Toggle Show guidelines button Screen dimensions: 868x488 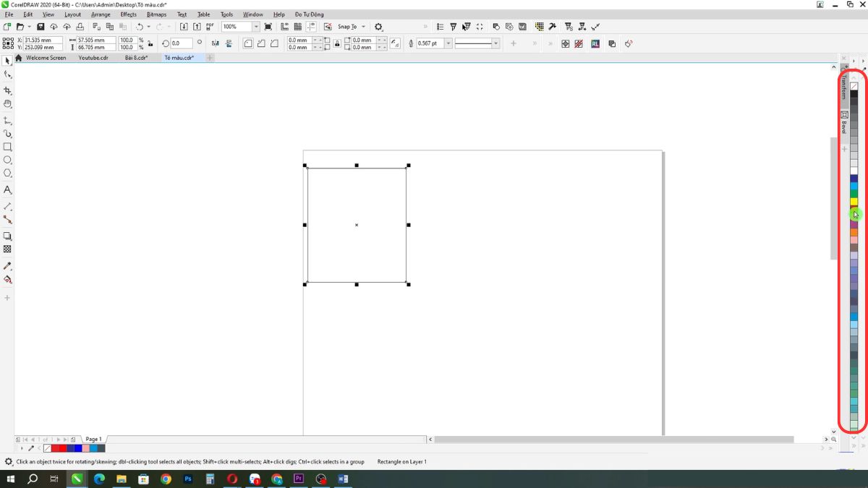pyautogui.click(x=311, y=27)
